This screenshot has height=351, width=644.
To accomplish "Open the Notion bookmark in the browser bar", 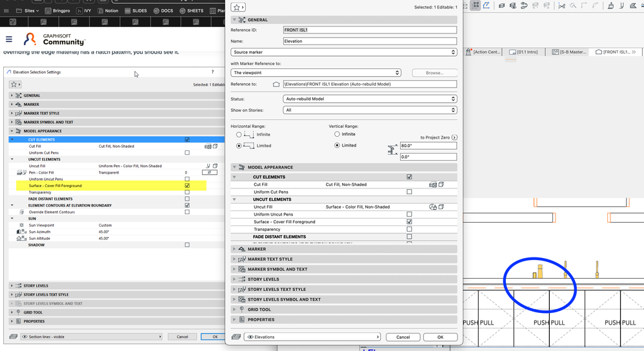I will coord(107,11).
